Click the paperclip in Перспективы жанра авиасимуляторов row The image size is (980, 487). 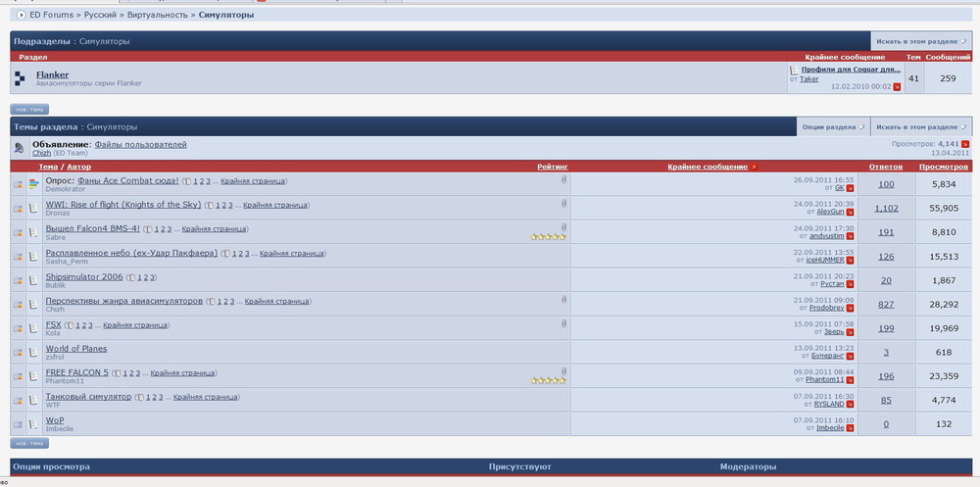(563, 300)
